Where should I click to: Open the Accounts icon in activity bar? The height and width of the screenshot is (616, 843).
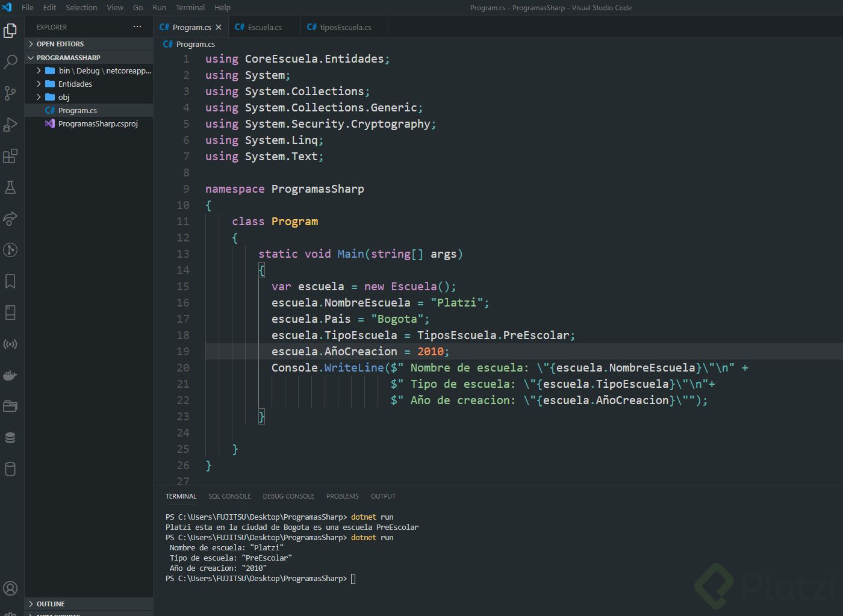click(x=10, y=588)
